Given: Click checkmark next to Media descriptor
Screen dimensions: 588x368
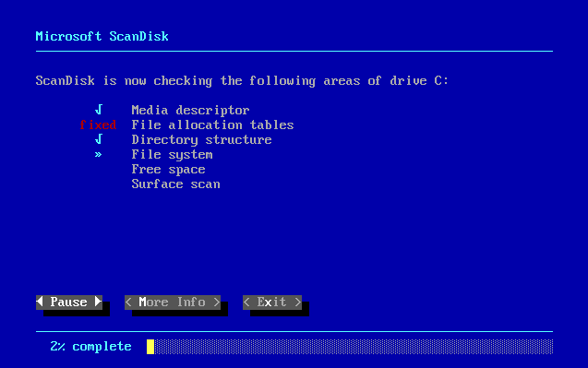Looking at the screenshot, I should click(x=99, y=110).
